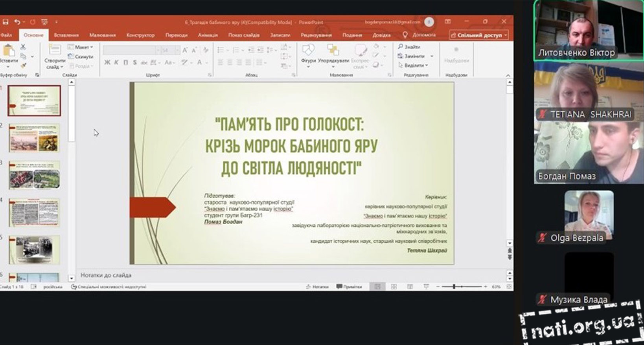
Task: Switch to slide sorter view icon
Action: coord(394,287)
